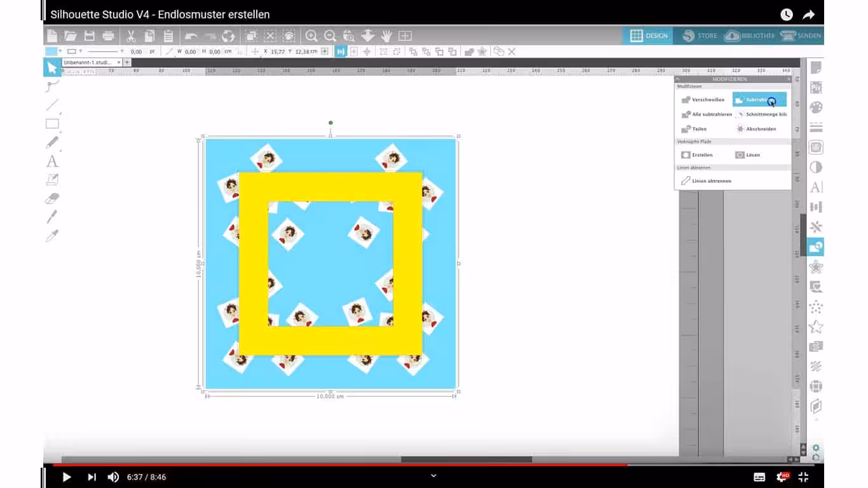Click the Cut scissors icon
Image resolution: width=868 pixels, height=488 pixels.
pos(131,36)
